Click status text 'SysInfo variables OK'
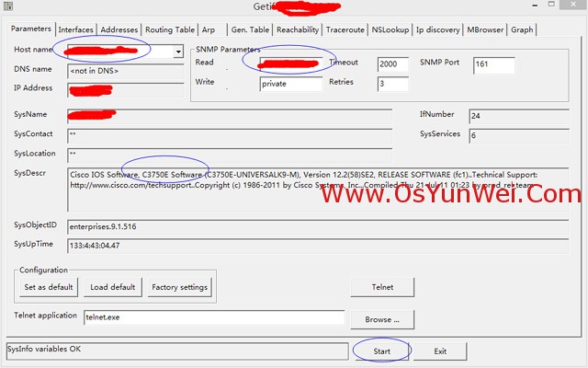This screenshot has height=368, width=588. point(44,349)
